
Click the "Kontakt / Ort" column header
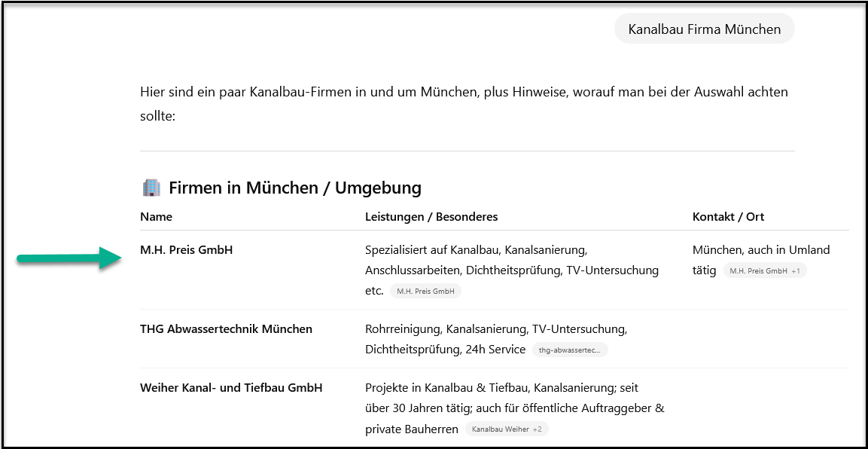728,217
